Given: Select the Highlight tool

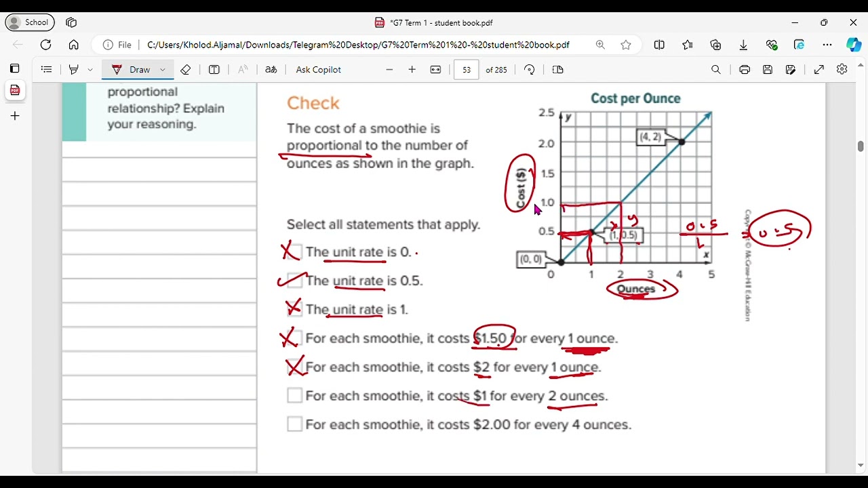Looking at the screenshot, I should (74, 69).
